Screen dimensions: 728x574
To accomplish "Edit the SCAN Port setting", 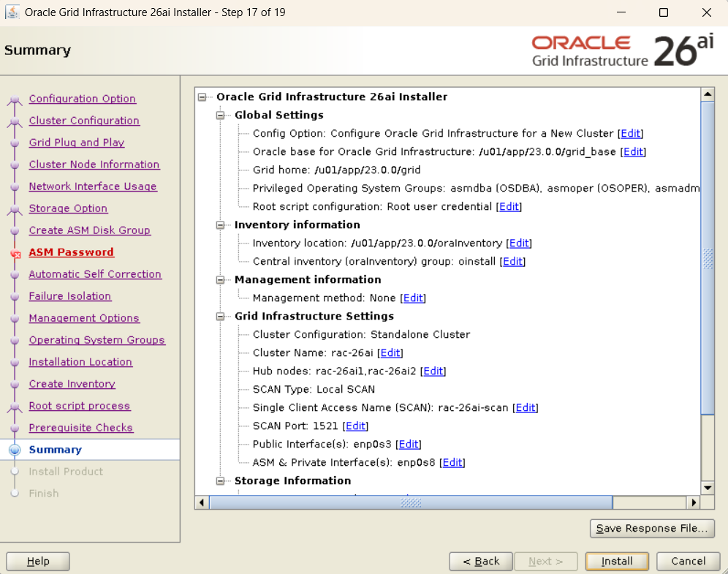I will tap(355, 426).
